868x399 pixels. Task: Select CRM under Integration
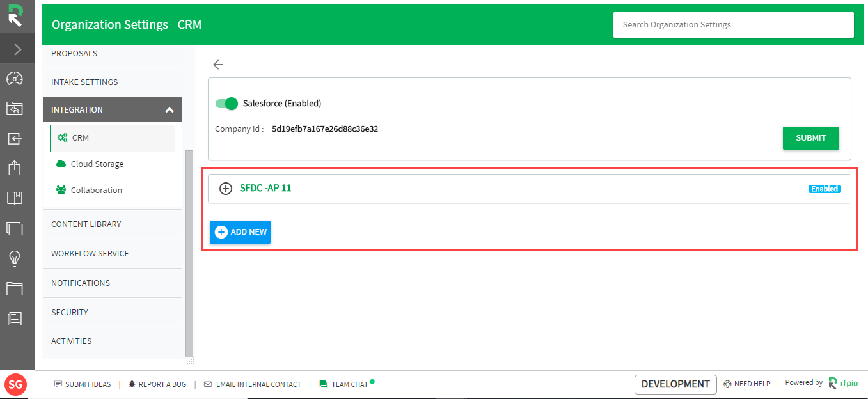pyautogui.click(x=112, y=138)
